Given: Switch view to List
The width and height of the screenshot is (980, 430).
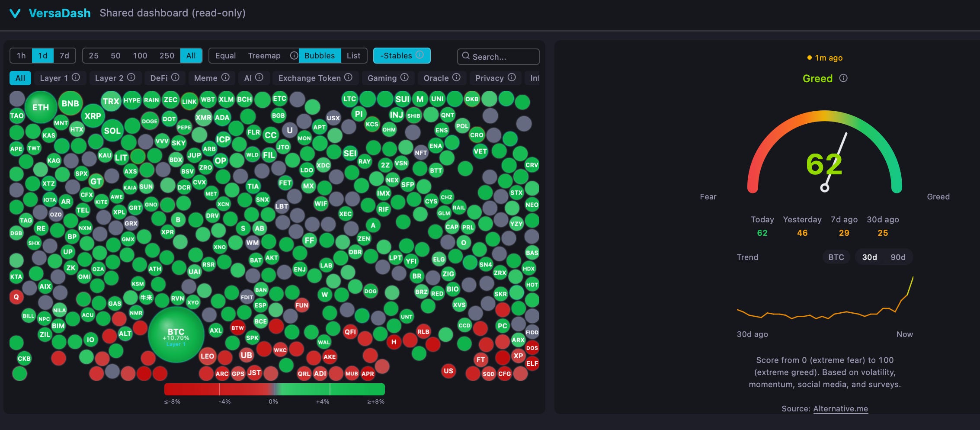Looking at the screenshot, I should [353, 55].
